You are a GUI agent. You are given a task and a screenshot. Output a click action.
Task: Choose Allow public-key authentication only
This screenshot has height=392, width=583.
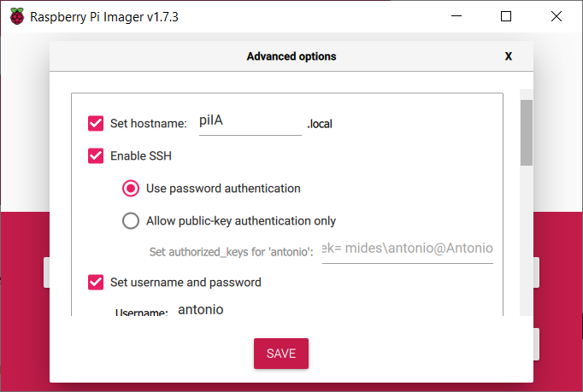(131, 221)
